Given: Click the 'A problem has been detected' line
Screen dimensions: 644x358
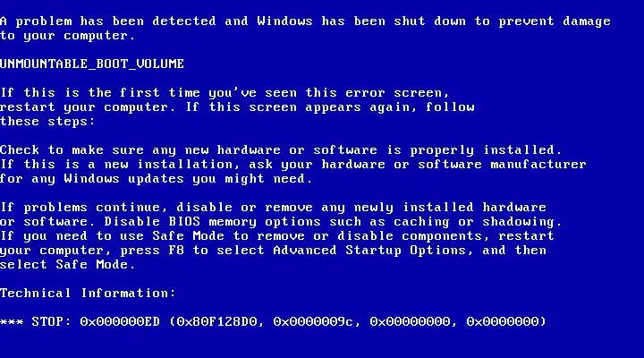Looking at the screenshot, I should (x=305, y=21).
